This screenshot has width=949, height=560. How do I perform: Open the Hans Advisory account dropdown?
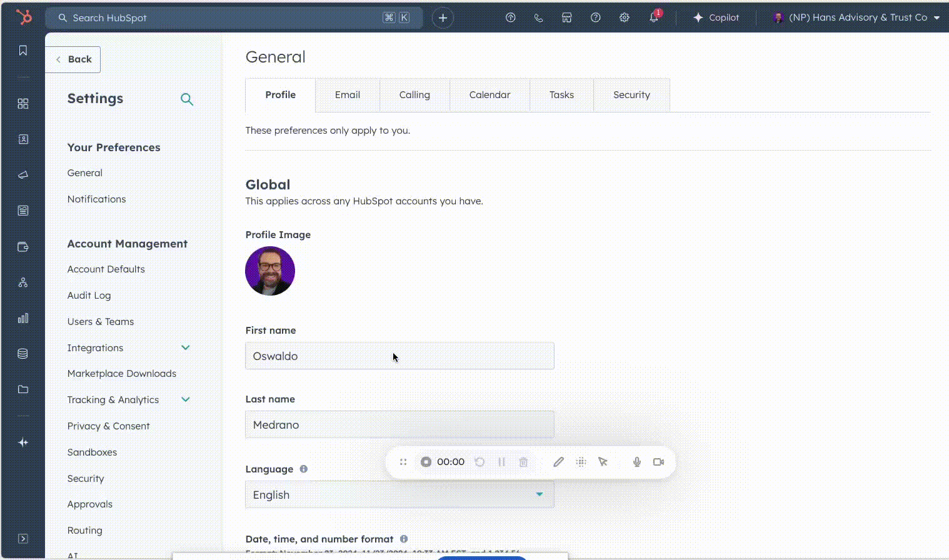click(856, 17)
